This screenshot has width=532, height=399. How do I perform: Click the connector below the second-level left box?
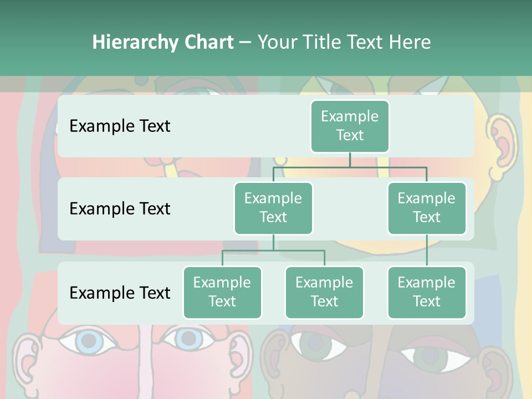coord(273,243)
